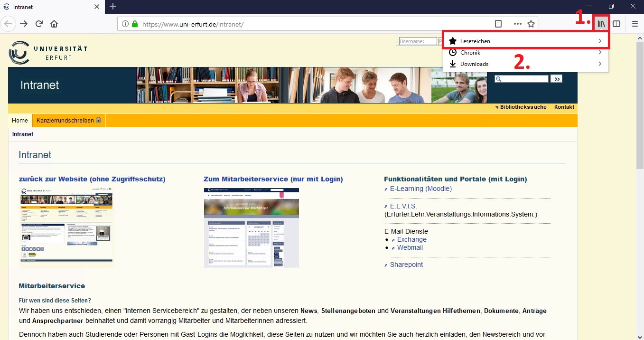Open the Firefox Library icon
The image size is (644, 340).
[601, 24]
